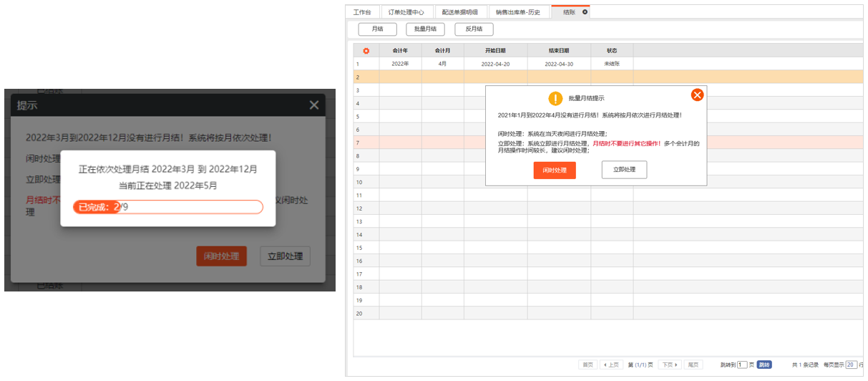
Task: Select the 结账 tab
Action: click(x=569, y=12)
